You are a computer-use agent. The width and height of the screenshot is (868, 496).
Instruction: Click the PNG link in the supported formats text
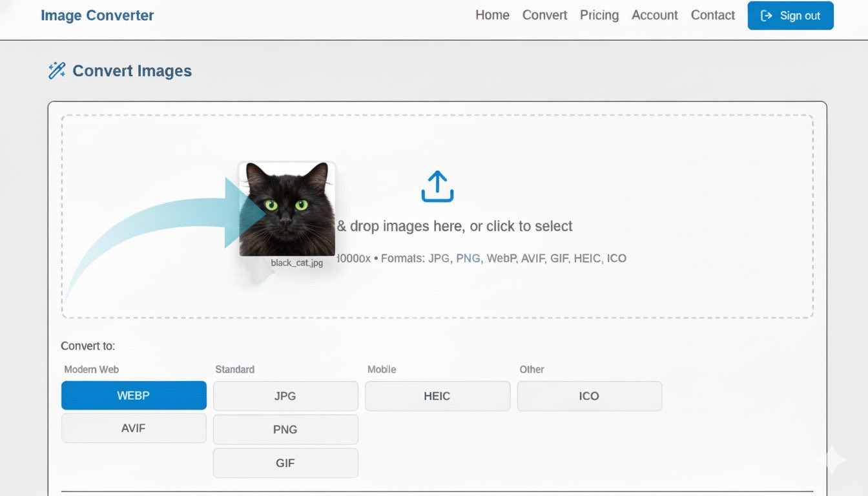(x=469, y=258)
